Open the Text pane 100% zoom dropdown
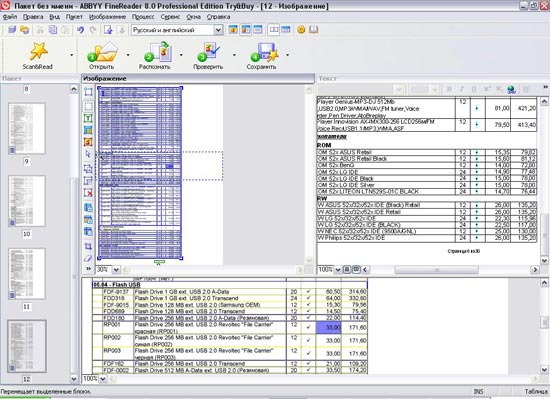 [337, 270]
